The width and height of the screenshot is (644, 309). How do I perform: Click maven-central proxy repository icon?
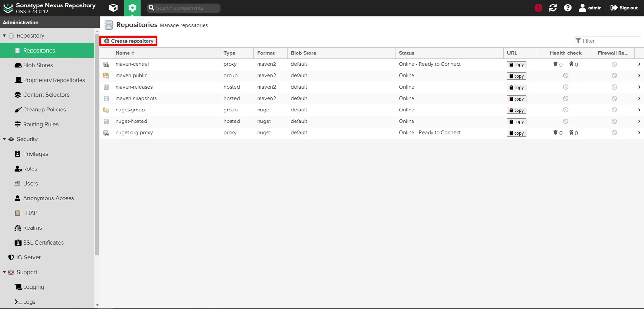[x=106, y=64]
